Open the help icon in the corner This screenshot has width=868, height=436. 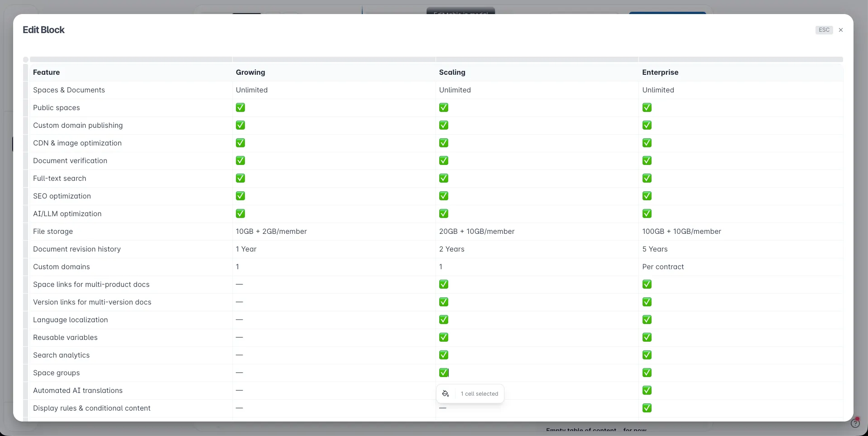855,423
